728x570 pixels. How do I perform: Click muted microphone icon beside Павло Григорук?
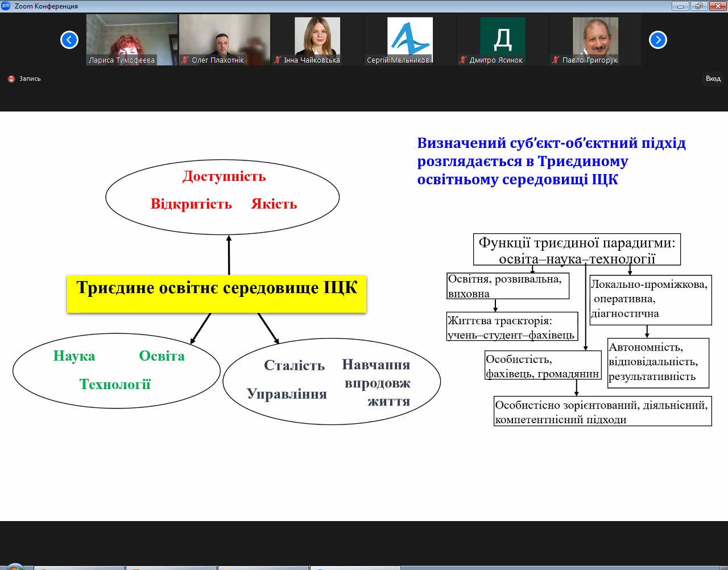tap(556, 60)
